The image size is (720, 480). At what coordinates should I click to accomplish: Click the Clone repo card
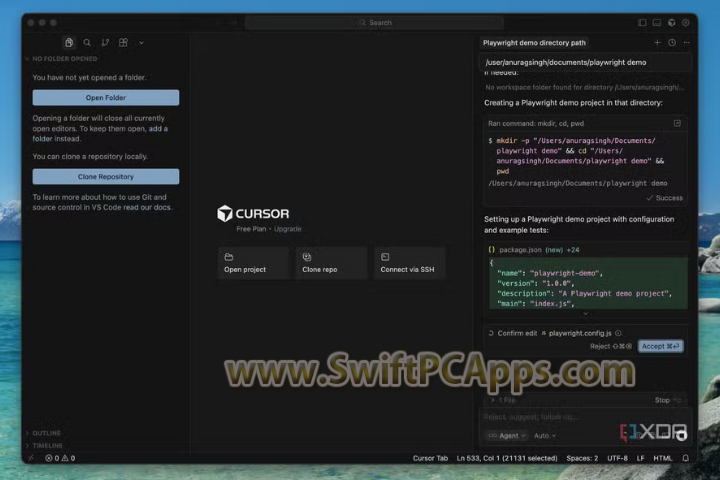pos(332,263)
